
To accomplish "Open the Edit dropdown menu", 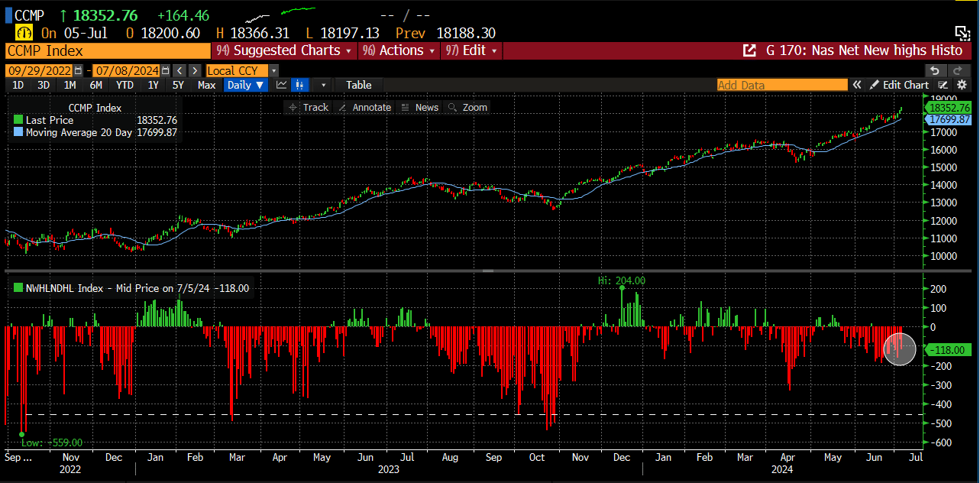I will click(471, 50).
